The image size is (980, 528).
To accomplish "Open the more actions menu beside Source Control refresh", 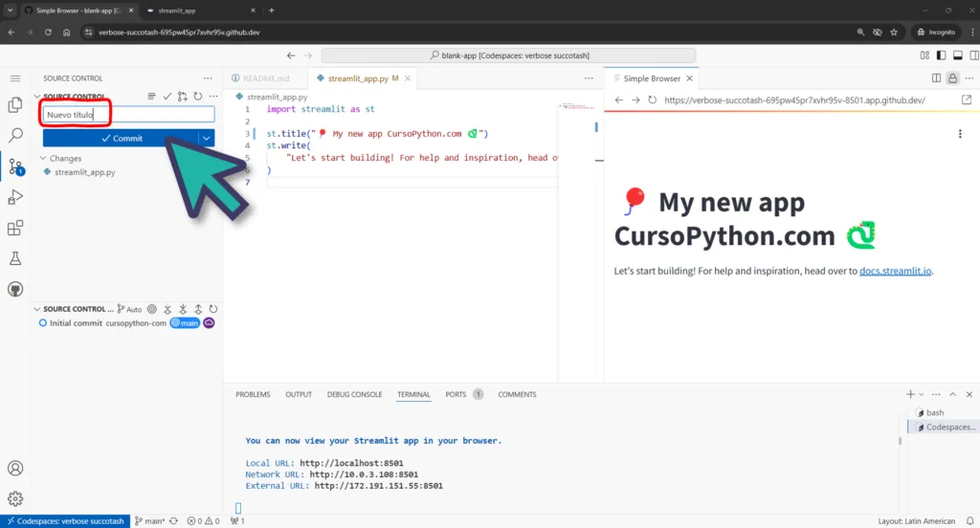I will [x=213, y=97].
